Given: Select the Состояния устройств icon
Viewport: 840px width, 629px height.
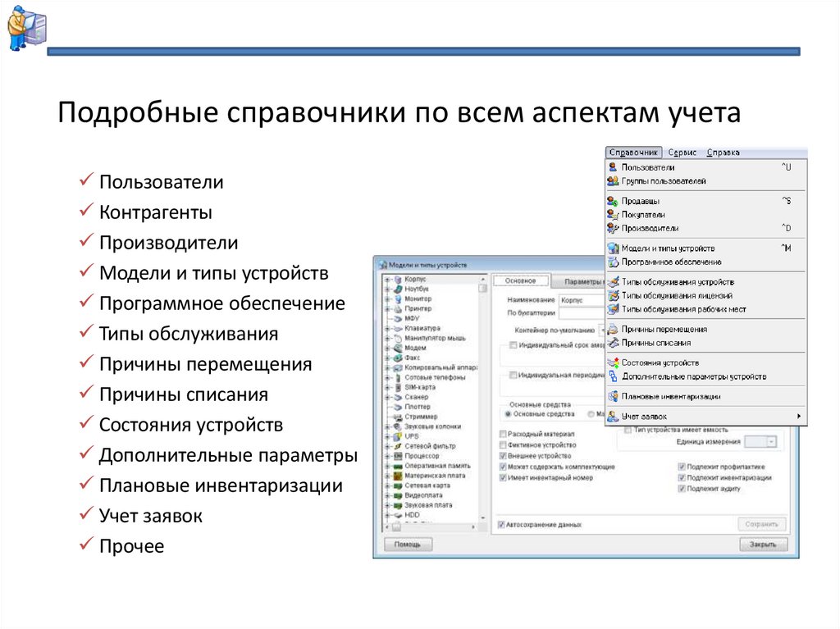Looking at the screenshot, I should pos(614,362).
